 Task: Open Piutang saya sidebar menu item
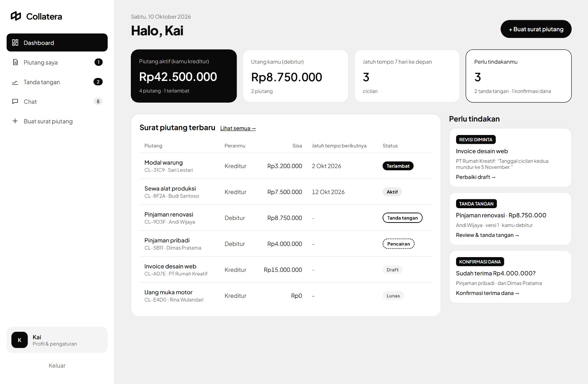click(x=57, y=62)
